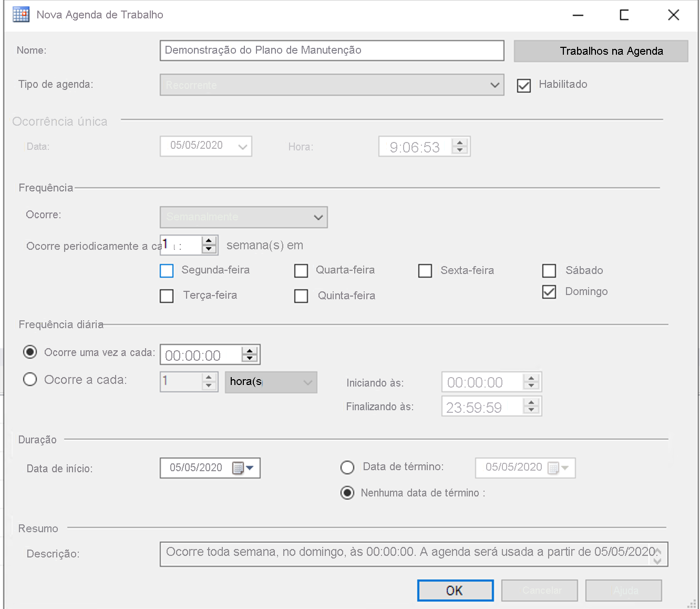Decrease the 'Finalizando às' time spinner

[x=532, y=410]
